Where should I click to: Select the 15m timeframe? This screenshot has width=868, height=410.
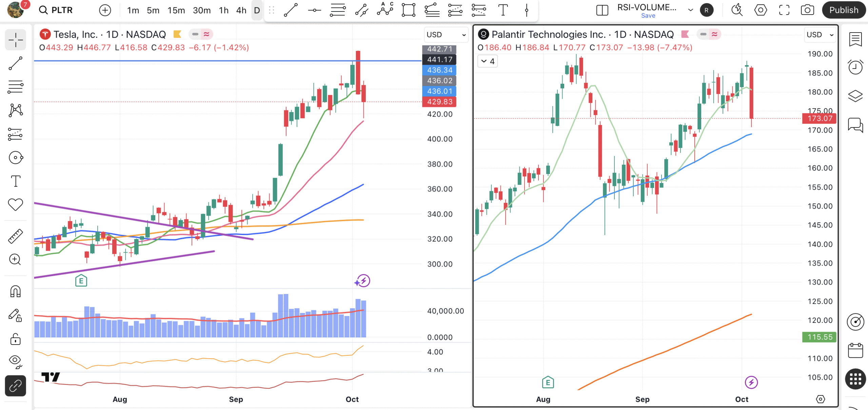[176, 10]
